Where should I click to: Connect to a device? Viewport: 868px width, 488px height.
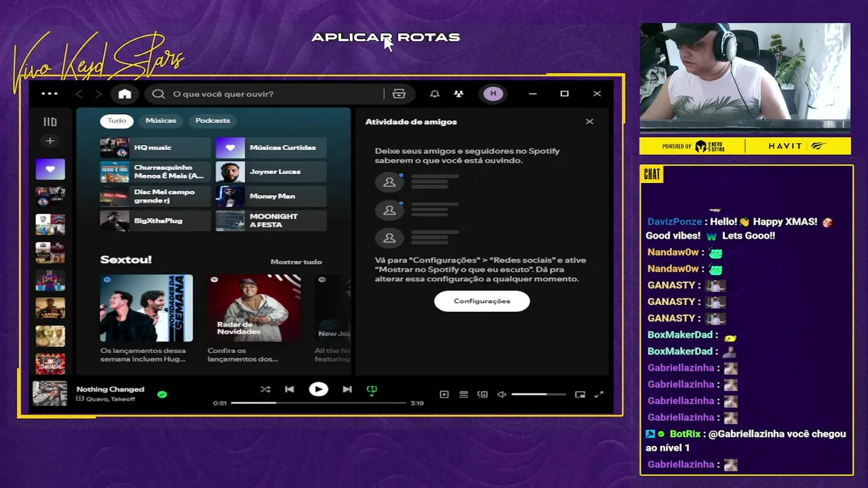(483, 394)
